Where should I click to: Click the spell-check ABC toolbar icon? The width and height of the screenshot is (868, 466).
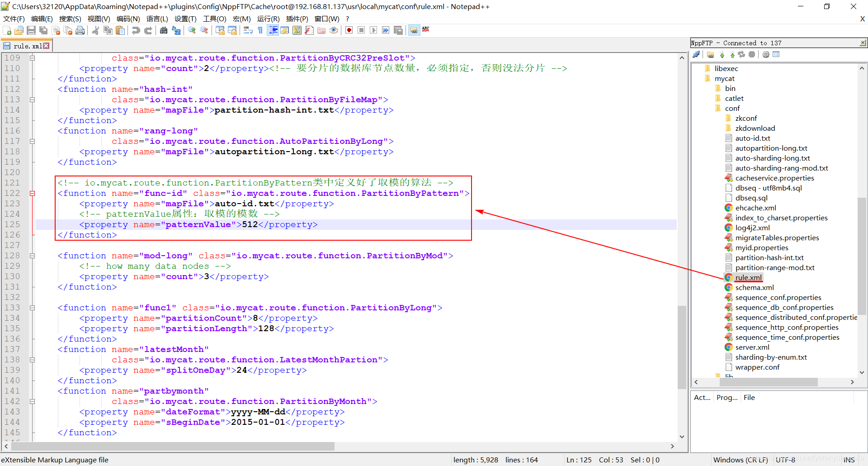pyautogui.click(x=426, y=30)
